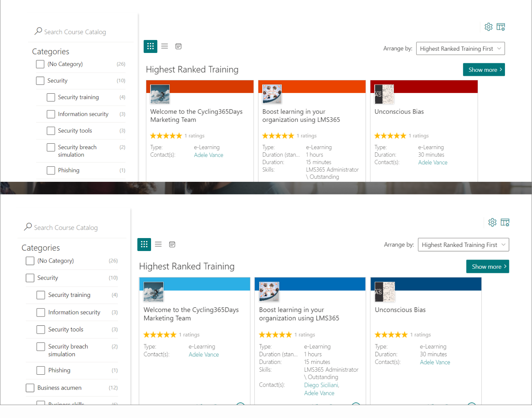Screen dimensions: 532x418
Task: Click search magnifier icon in orange-themed catalog
Action: [38, 31]
